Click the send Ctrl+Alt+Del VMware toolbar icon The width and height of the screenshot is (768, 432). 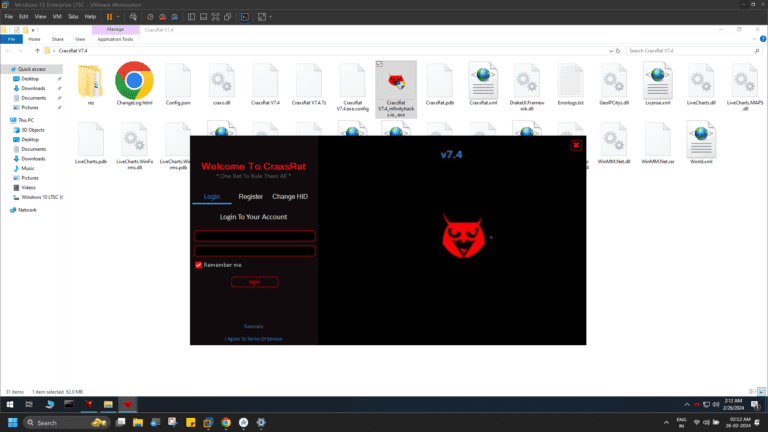click(x=133, y=17)
